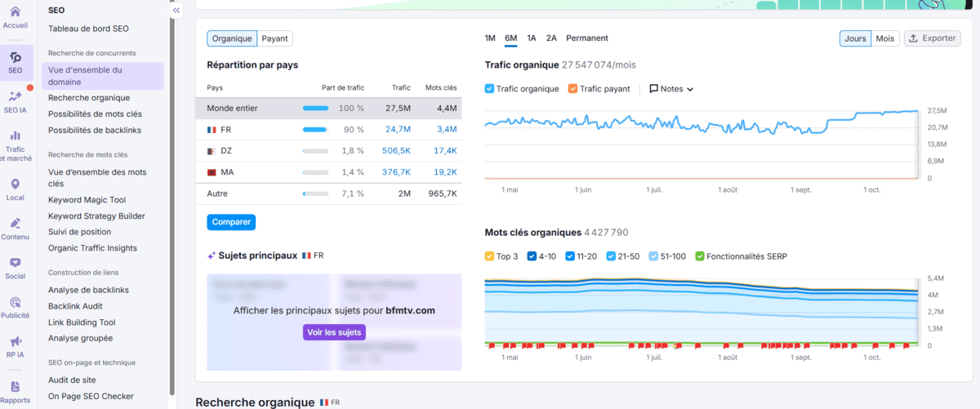This screenshot has height=409, width=980.
Task: Open Tableau de bord SEO
Action: (x=88, y=29)
